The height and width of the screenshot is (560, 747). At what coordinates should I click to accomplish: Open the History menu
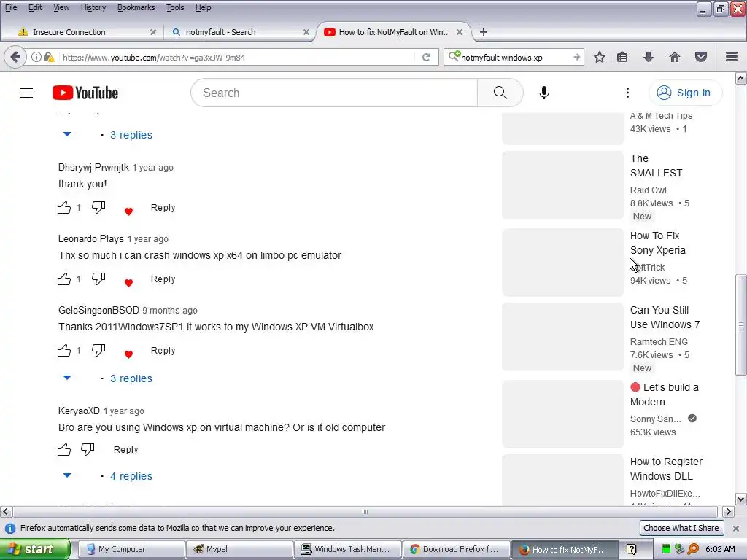click(x=93, y=7)
